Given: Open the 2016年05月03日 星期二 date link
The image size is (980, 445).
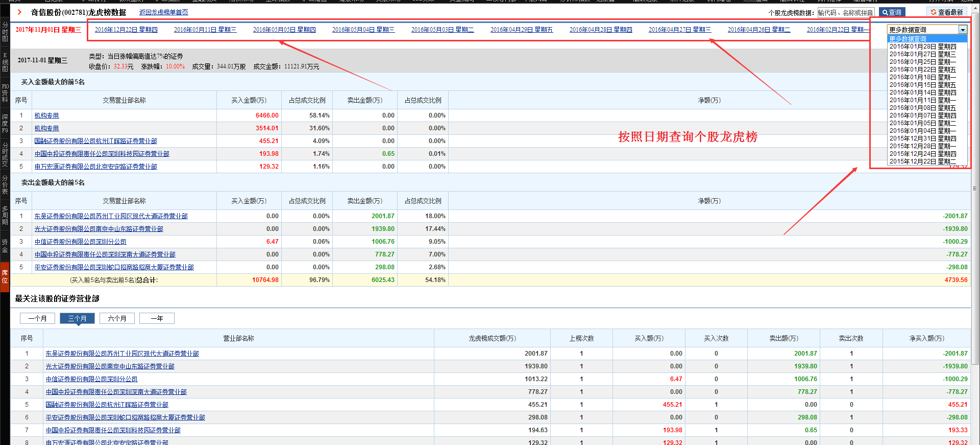Looking at the screenshot, I should pyautogui.click(x=443, y=30).
